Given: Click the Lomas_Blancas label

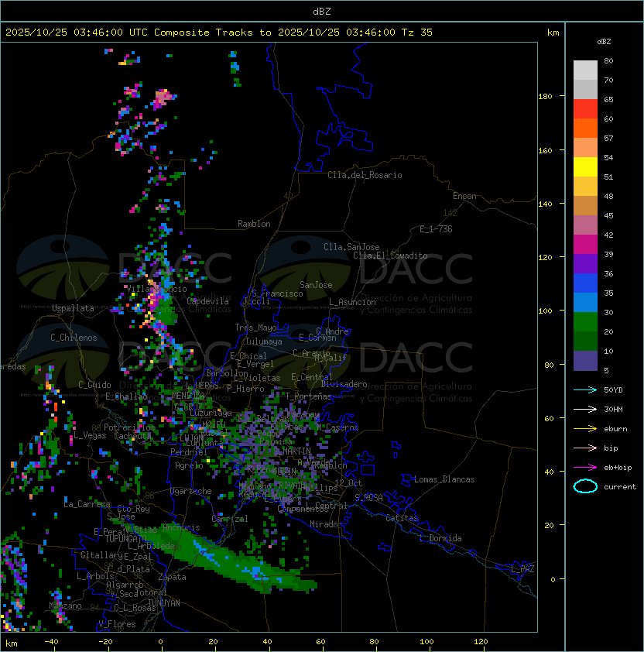Looking at the screenshot, I should (444, 479).
